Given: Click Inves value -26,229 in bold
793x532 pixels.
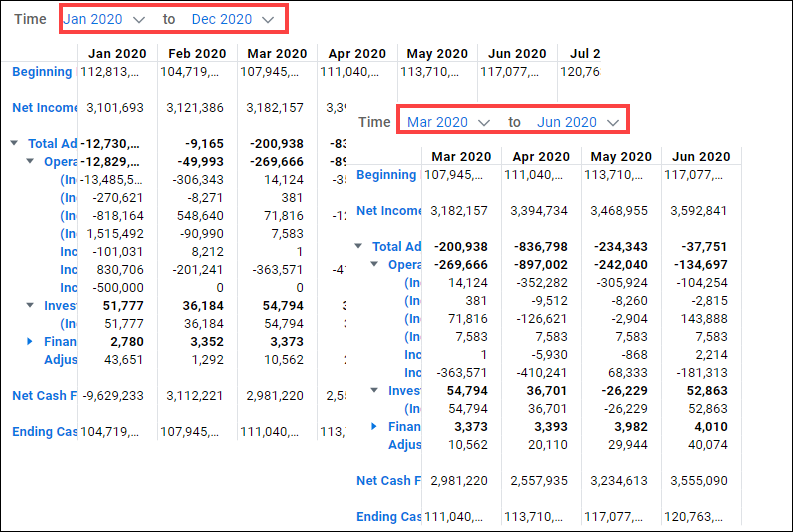Looking at the screenshot, I should [625, 390].
